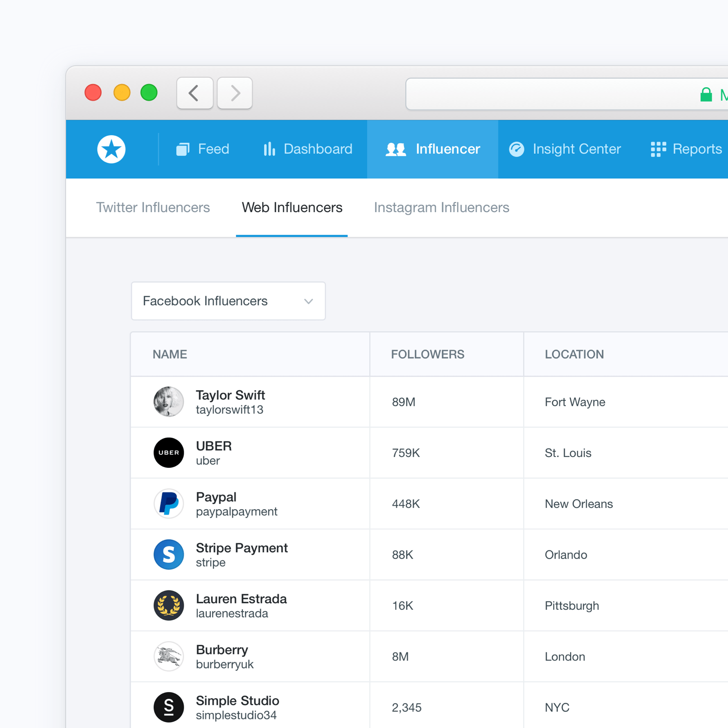Open the Paypal name link
The height and width of the screenshot is (728, 728).
coord(216,497)
